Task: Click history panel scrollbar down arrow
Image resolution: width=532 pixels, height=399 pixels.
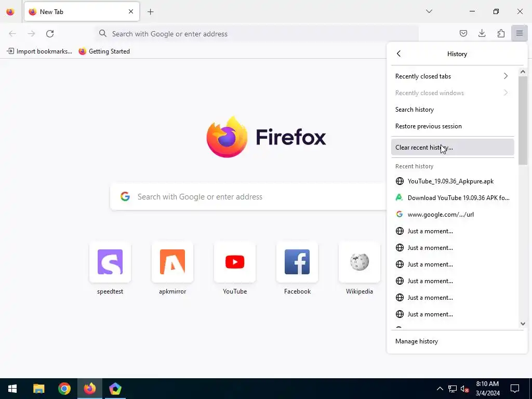Action: pos(523,324)
